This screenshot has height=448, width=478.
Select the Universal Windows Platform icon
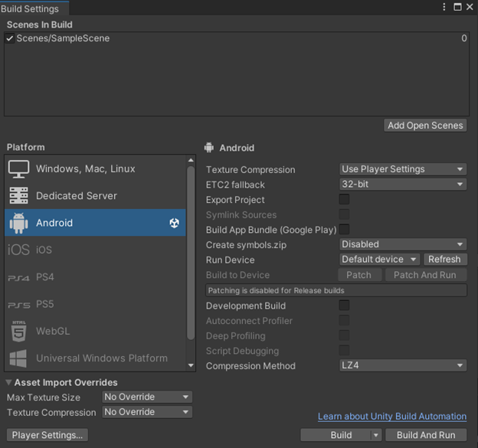(x=18, y=358)
